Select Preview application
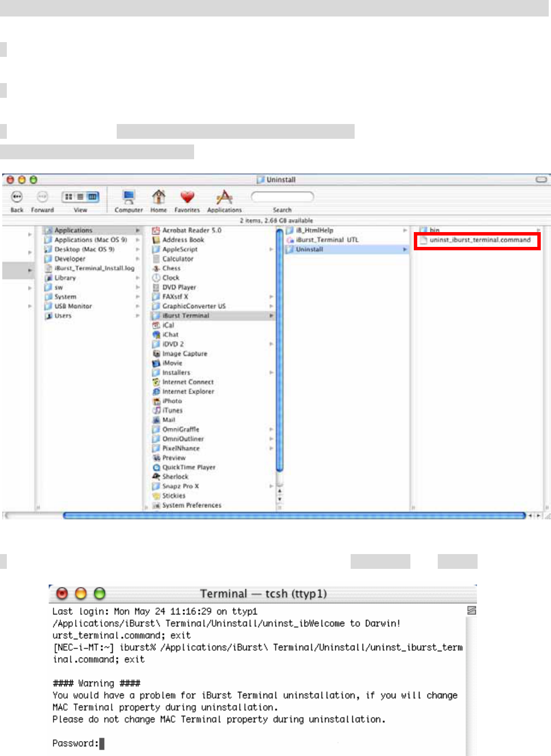The width and height of the screenshot is (551, 756). pos(213,458)
